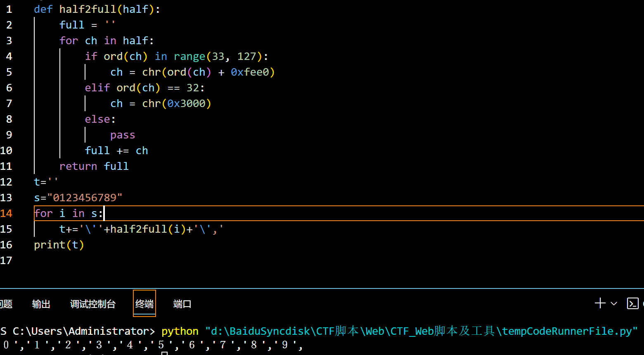Screen dimensions: 644x355
Task: Click the print(t) statement
Action: tap(59, 245)
